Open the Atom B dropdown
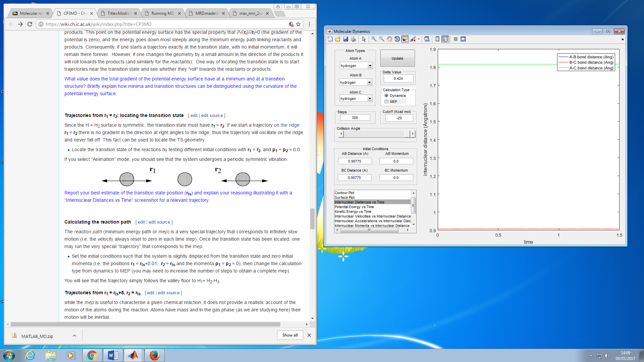Screen dimensions: 644x362 tap(356, 82)
